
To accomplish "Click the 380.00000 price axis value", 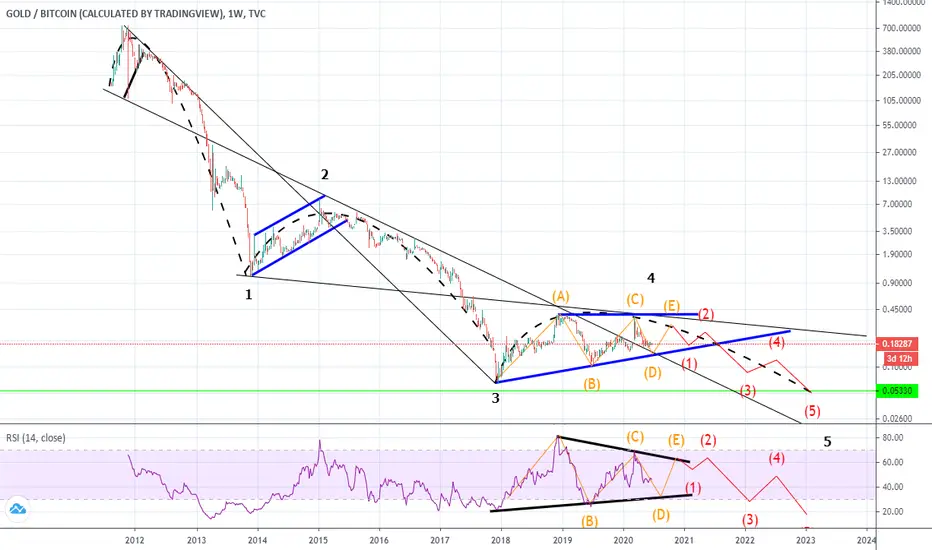I will [902, 51].
